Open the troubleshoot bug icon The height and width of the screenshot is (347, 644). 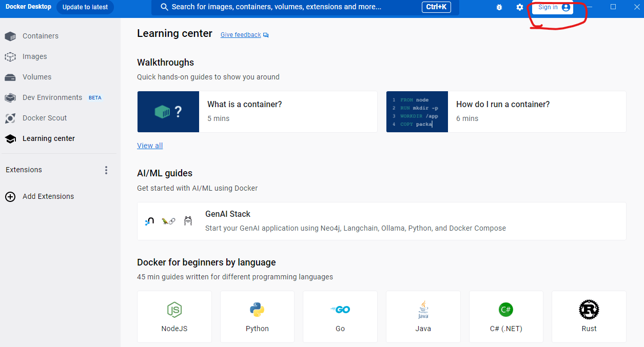(499, 8)
